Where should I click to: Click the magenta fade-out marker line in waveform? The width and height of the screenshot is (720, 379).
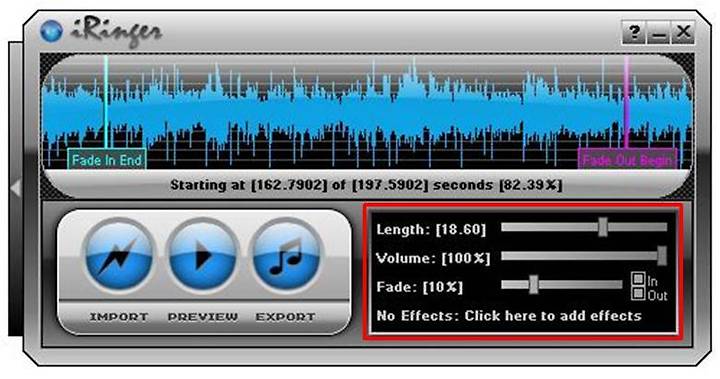[626, 102]
